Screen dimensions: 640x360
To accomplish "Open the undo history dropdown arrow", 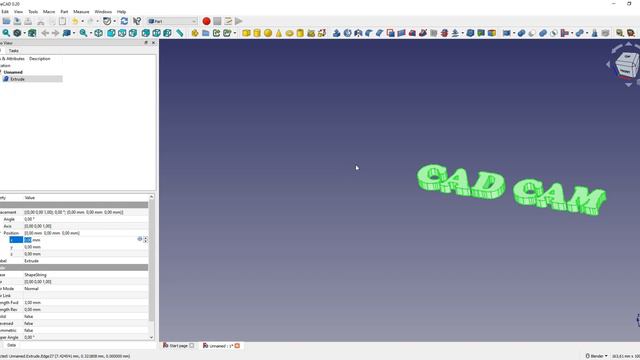I will (x=82, y=21).
